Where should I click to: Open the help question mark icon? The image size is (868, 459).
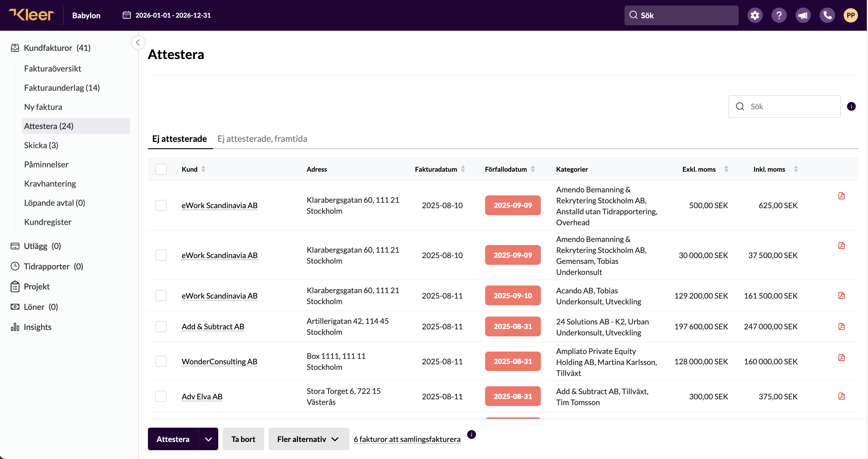point(779,15)
